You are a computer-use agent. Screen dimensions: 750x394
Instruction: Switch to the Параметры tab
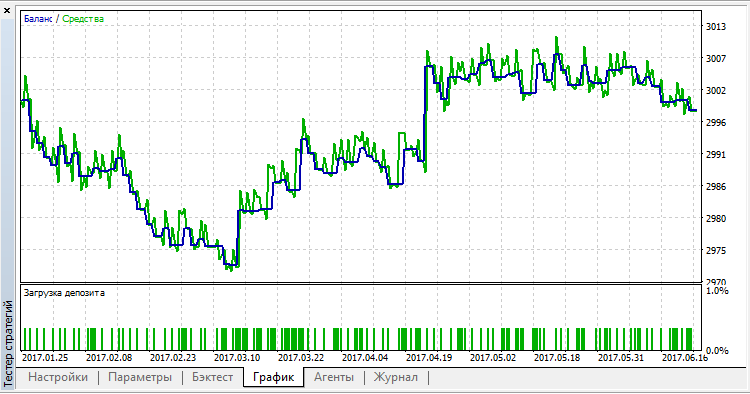(140, 377)
